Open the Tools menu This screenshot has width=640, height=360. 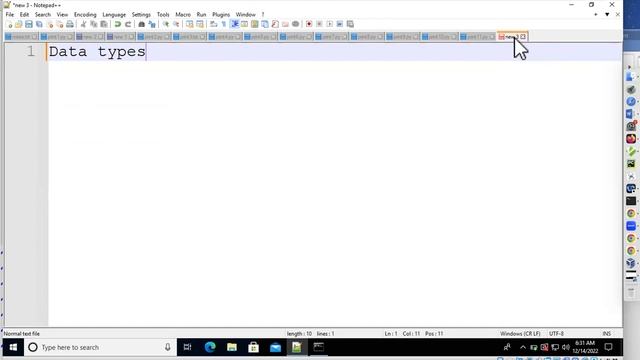coord(163,14)
